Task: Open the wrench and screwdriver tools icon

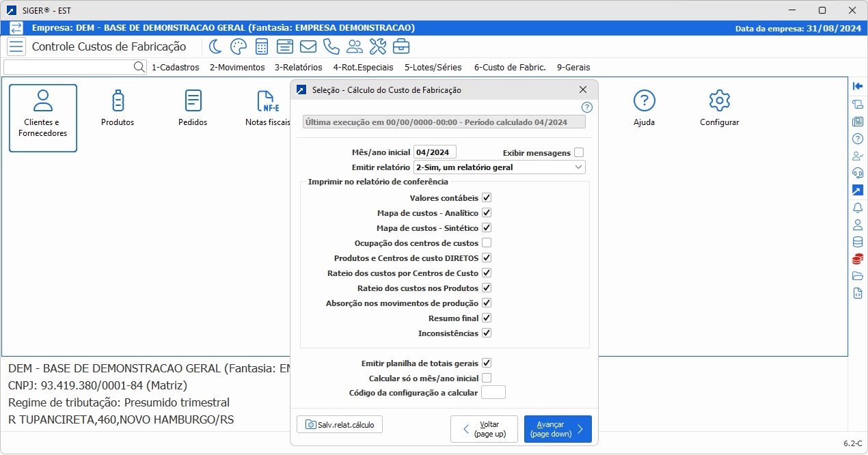Action: pyautogui.click(x=378, y=46)
